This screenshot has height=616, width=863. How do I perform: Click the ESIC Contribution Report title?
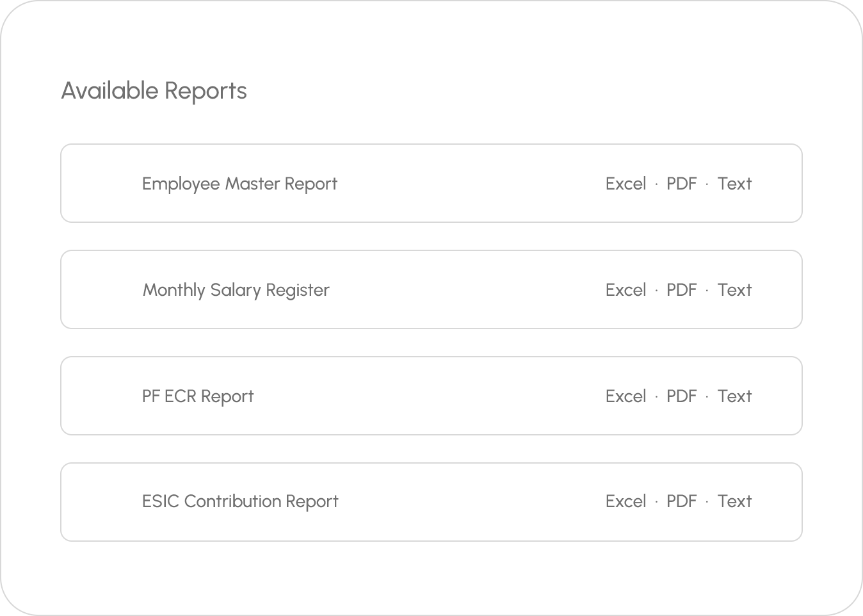click(x=240, y=501)
